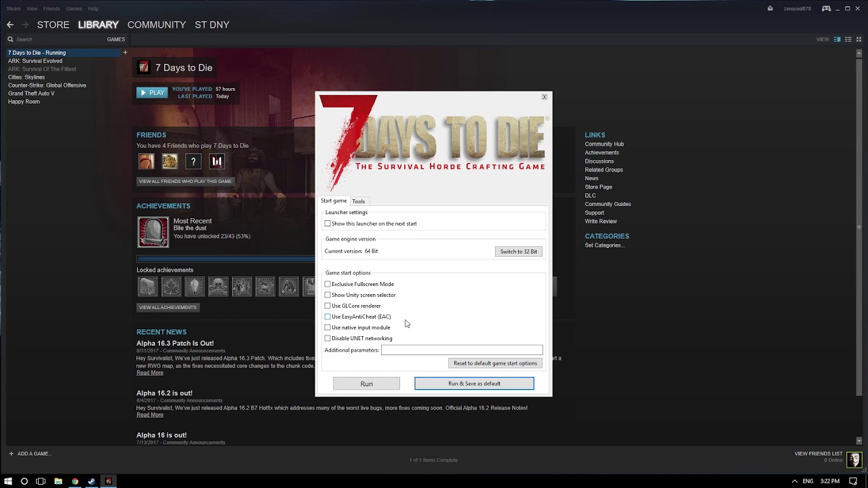Viewport: 868px width, 488px height.
Task: Click Run & Save as default button
Action: (x=474, y=384)
